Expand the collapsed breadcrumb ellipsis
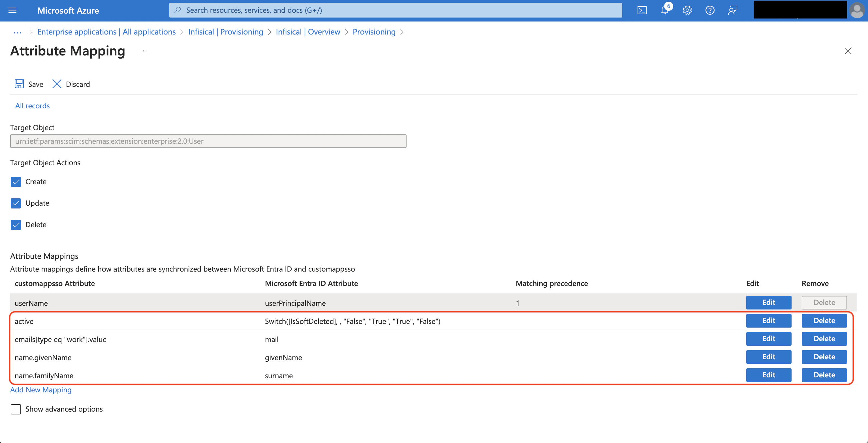The width and height of the screenshot is (868, 443). [x=18, y=32]
